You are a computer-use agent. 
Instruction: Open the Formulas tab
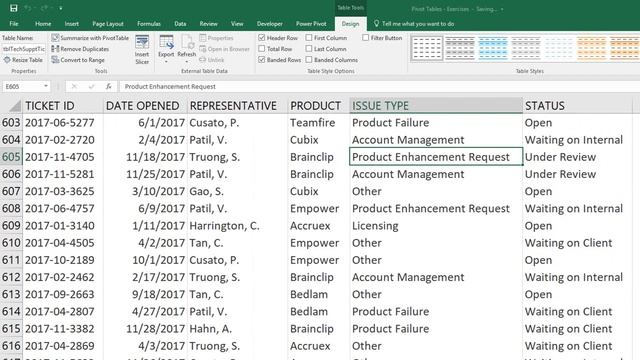click(x=149, y=24)
